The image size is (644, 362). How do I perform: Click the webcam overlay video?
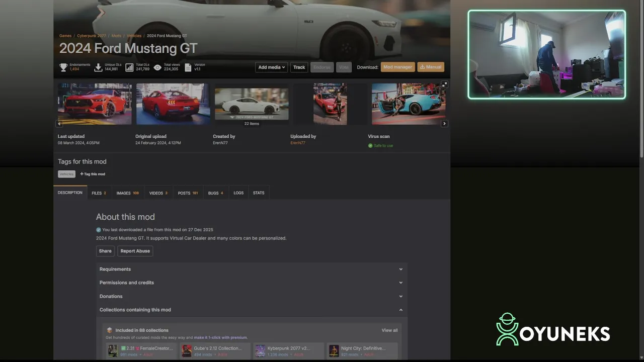[x=547, y=54]
